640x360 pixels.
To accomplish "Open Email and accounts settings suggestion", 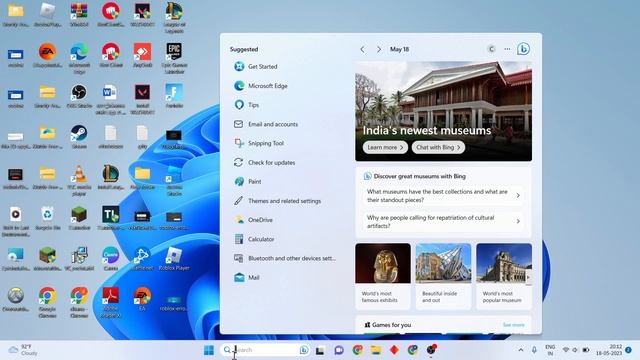I will (266, 124).
